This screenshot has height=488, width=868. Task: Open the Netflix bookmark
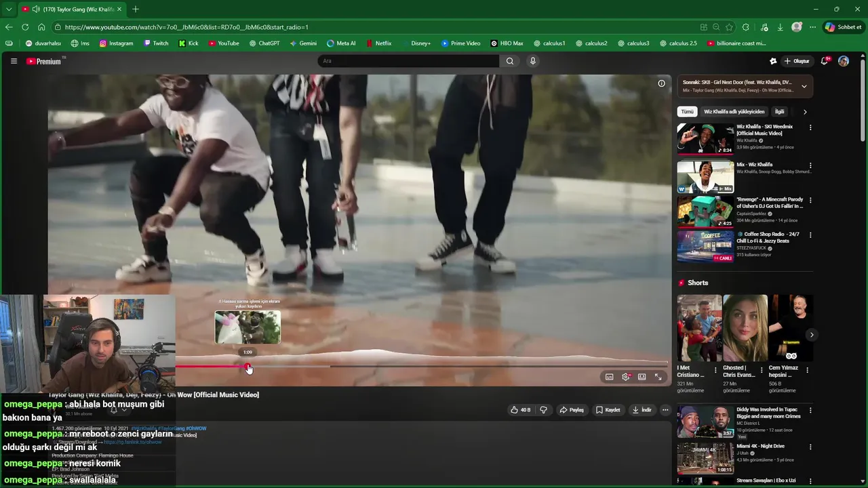point(378,43)
